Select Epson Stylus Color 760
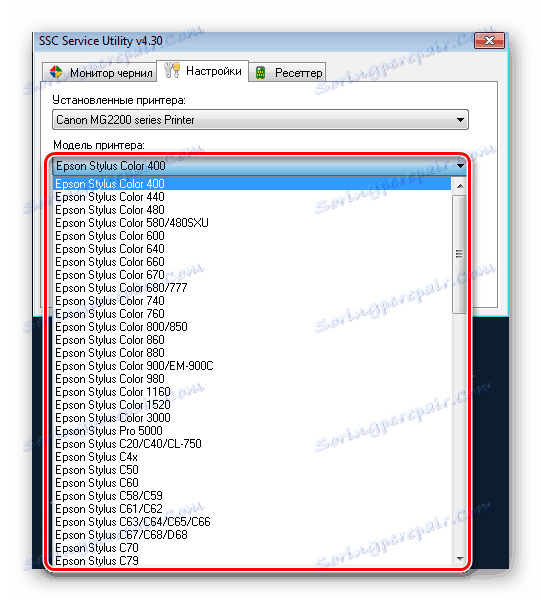Viewport: 541px width, 601px height. pos(252,314)
